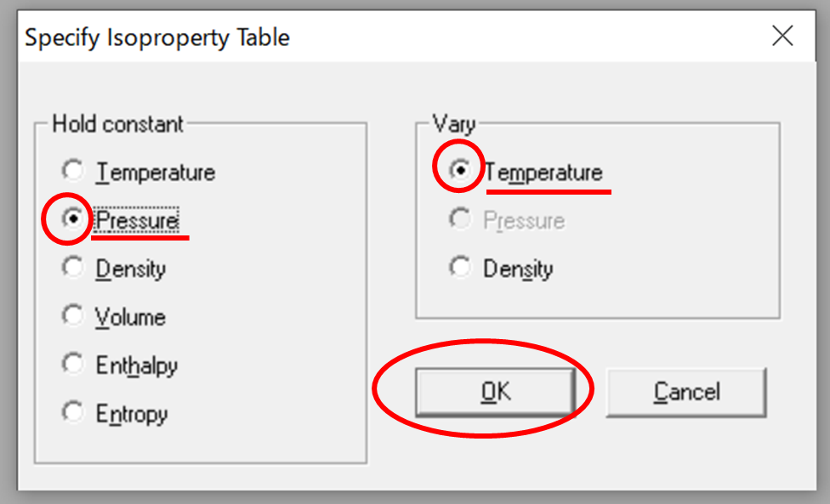Click the Volume label text
Viewport: 830px width, 504px height.
click(131, 318)
